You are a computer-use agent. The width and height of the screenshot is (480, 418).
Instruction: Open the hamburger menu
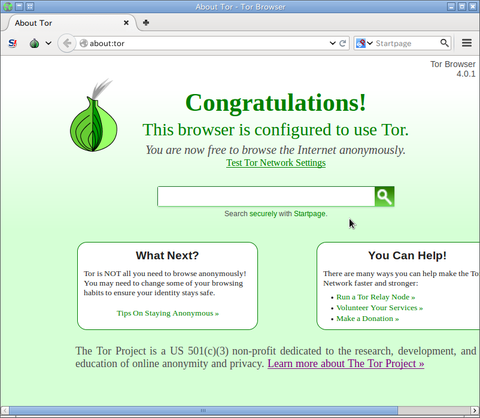(x=467, y=43)
